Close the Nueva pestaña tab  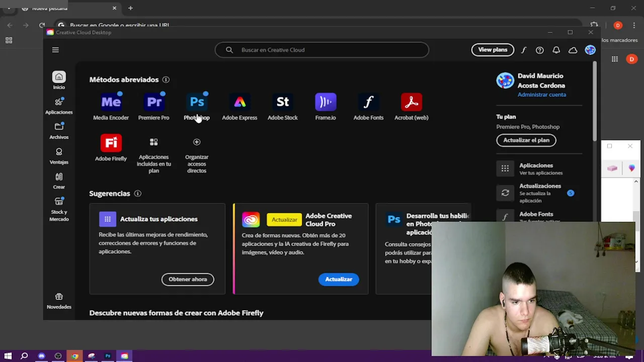[114, 8]
